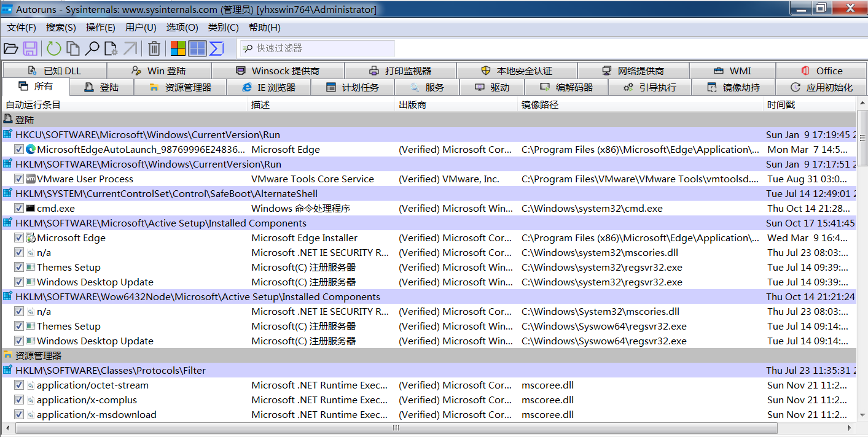Select HKLM Wow6432Node Active Setup key row

429,296
